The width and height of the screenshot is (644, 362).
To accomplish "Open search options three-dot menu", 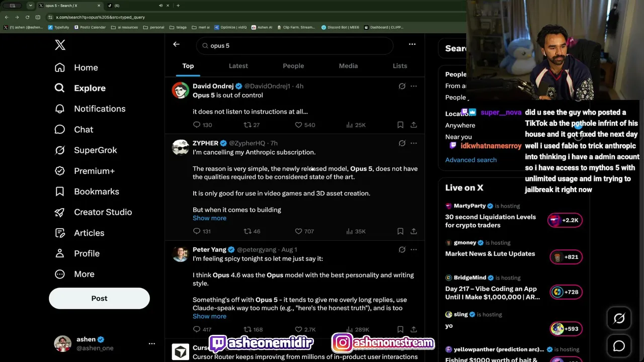I will point(412,44).
